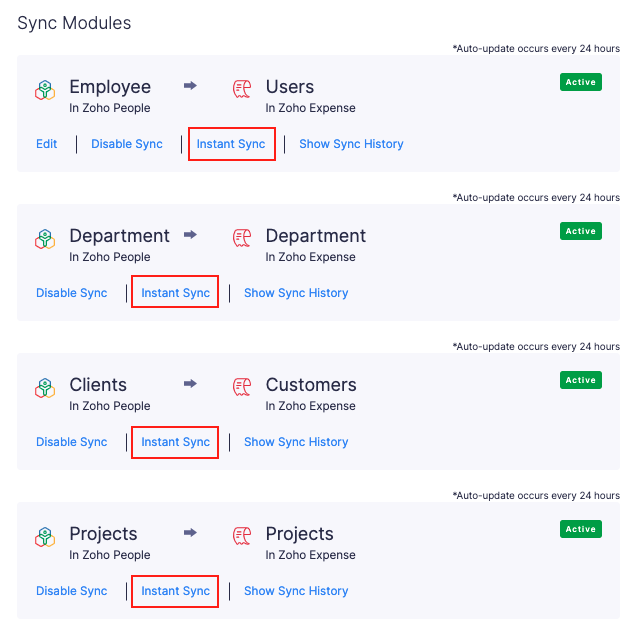Click the Active badge on the Projects module
Image resolution: width=640 pixels, height=638 pixels.
(581, 529)
